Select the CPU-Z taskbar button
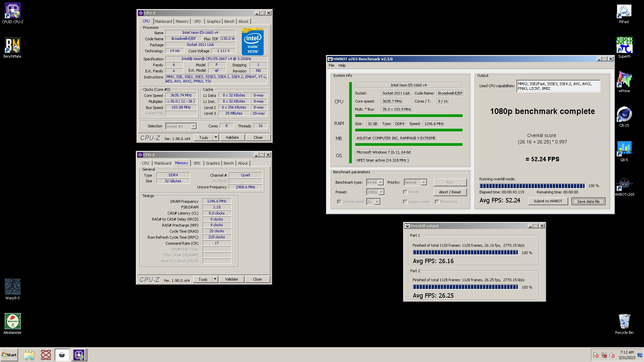Screen dimensions: 644x362 [79, 355]
